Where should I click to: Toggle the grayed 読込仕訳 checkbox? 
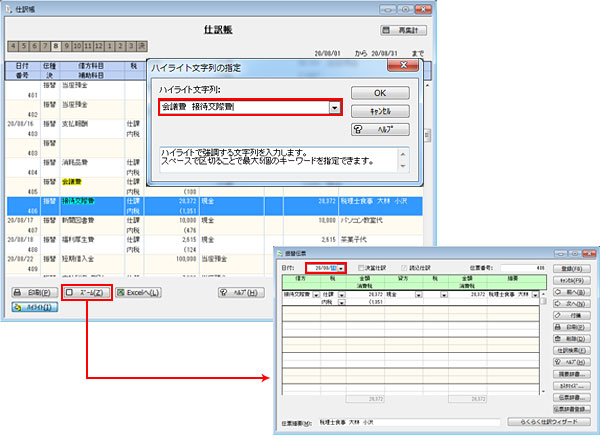click(404, 268)
